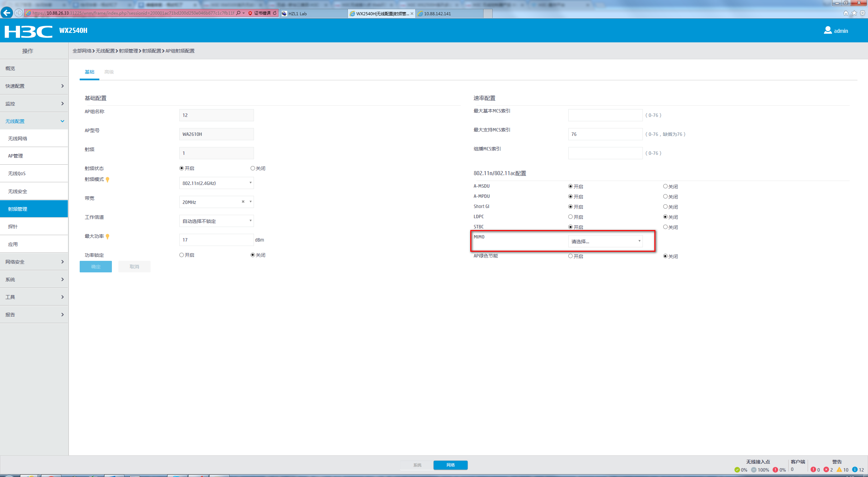Click the browser back arrow button

coord(7,13)
